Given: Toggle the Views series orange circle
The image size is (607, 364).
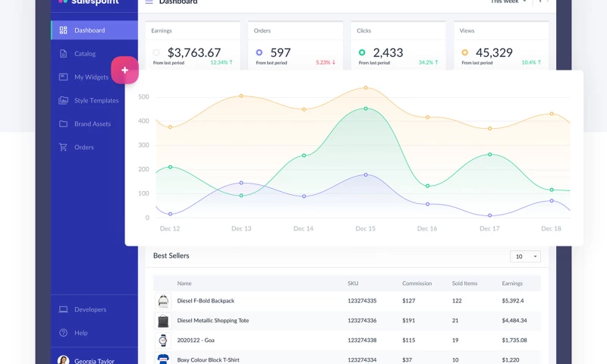Looking at the screenshot, I should [x=465, y=53].
